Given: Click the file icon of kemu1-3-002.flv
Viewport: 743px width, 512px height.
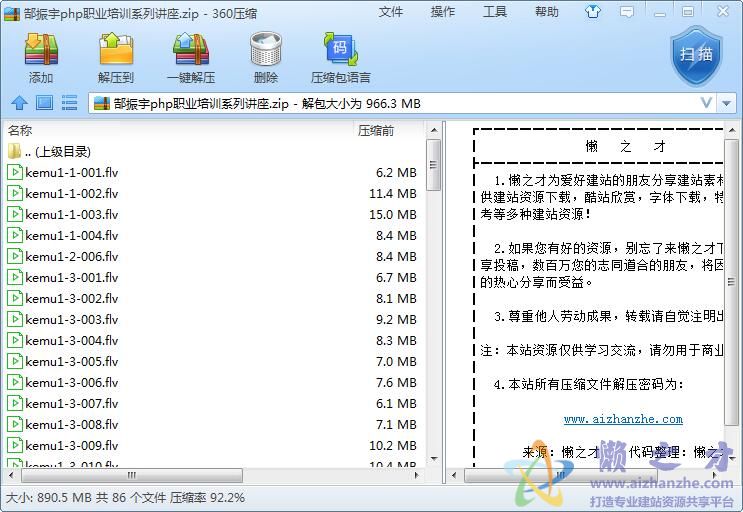Looking at the screenshot, I should click(15, 298).
